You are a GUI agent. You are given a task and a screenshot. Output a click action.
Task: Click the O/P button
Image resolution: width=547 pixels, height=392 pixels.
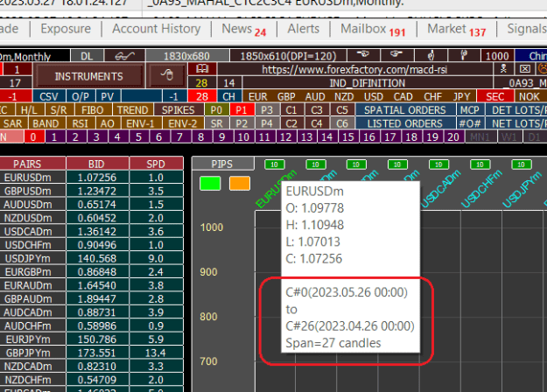[x=81, y=96]
